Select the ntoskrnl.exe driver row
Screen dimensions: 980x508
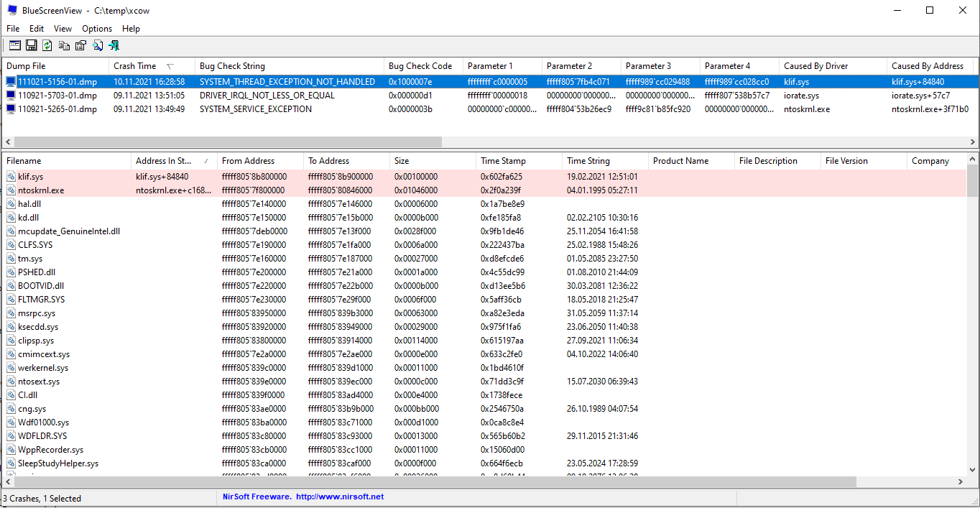[484, 190]
